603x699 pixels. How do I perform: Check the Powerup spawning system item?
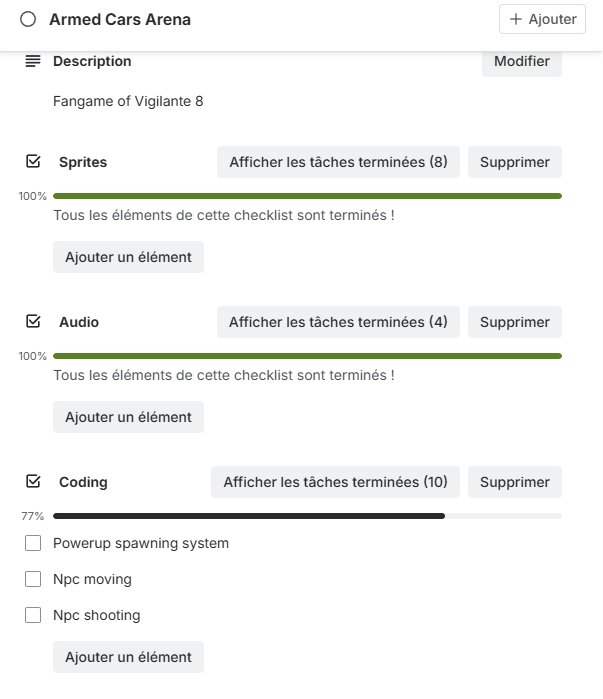pyautogui.click(x=33, y=543)
